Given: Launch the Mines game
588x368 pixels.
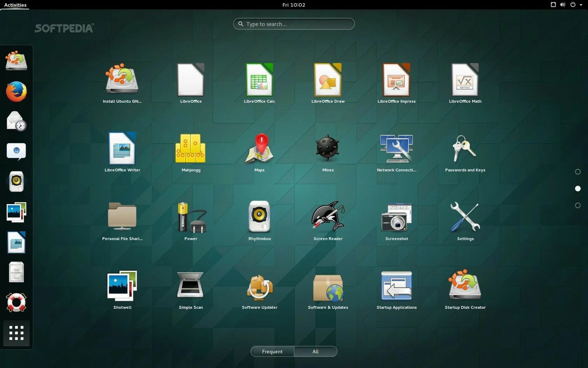Looking at the screenshot, I should pos(328,152).
